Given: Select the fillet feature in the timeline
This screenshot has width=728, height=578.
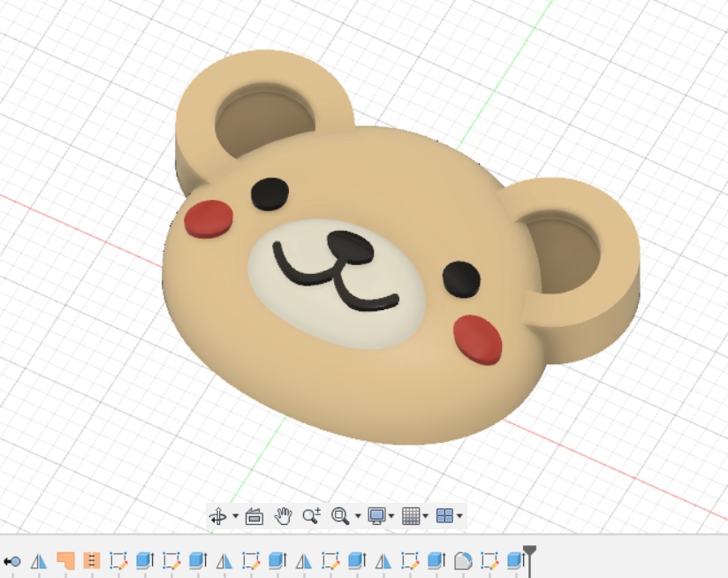Looking at the screenshot, I should [x=463, y=561].
